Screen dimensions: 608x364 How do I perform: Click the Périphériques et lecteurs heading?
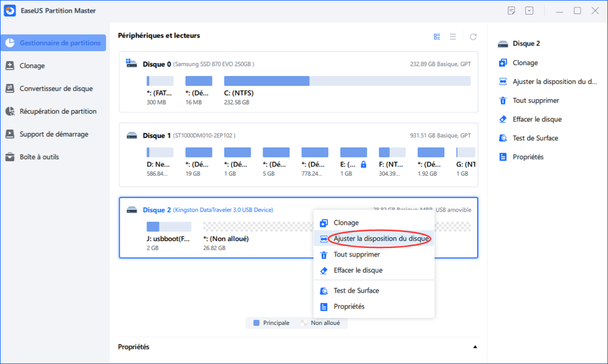tap(159, 35)
